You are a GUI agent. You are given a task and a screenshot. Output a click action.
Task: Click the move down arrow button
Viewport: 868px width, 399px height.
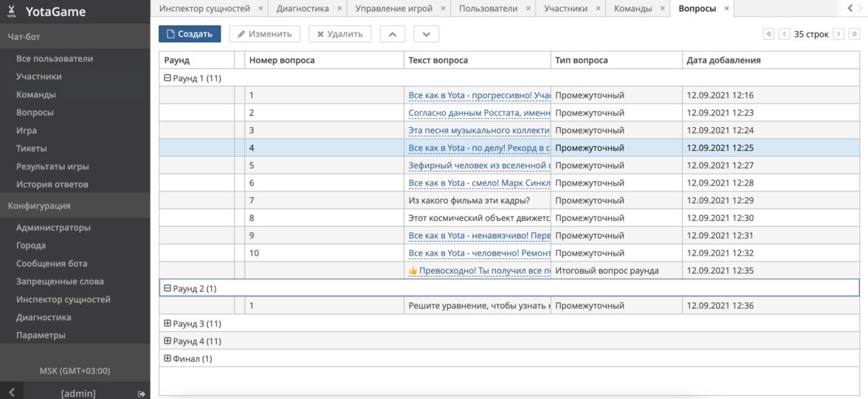pyautogui.click(x=426, y=34)
